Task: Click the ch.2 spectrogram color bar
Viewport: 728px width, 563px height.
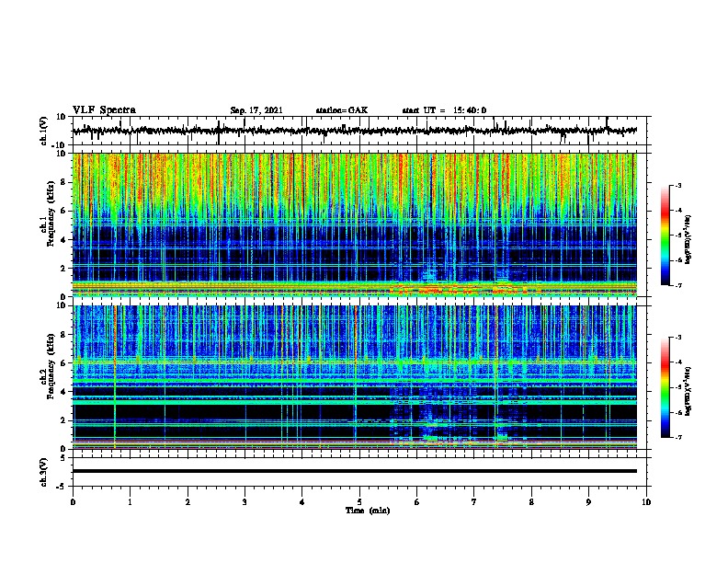Action: pos(665,387)
